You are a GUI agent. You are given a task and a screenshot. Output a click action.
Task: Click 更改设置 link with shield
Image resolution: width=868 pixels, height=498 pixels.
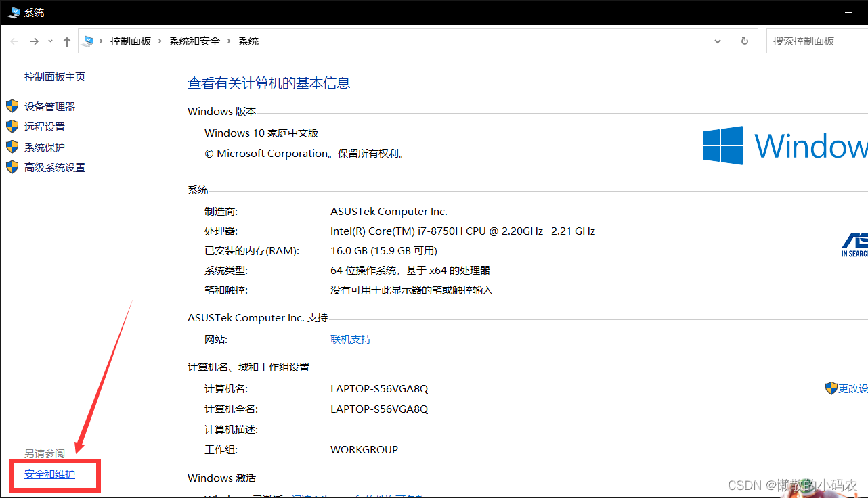click(853, 388)
